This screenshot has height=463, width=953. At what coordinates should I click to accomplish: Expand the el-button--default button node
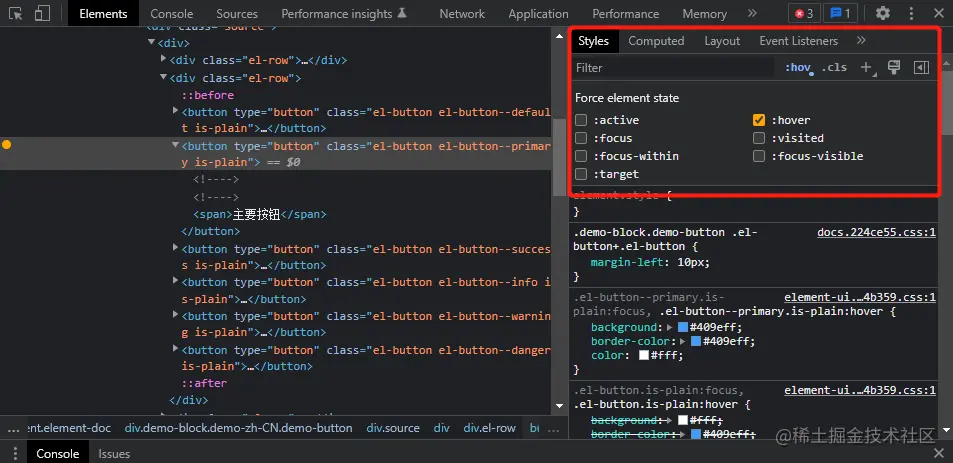point(176,111)
